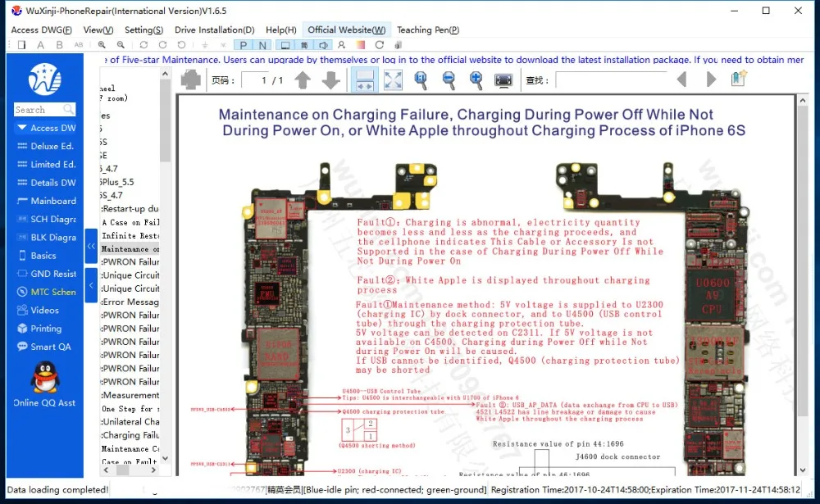Click the refresh icon right of color swatch
This screenshot has width=820, height=504.
point(380,45)
